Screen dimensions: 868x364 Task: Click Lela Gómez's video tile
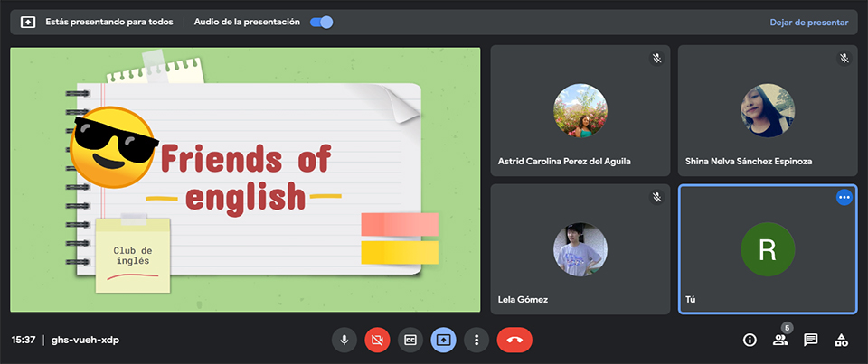[x=580, y=249]
